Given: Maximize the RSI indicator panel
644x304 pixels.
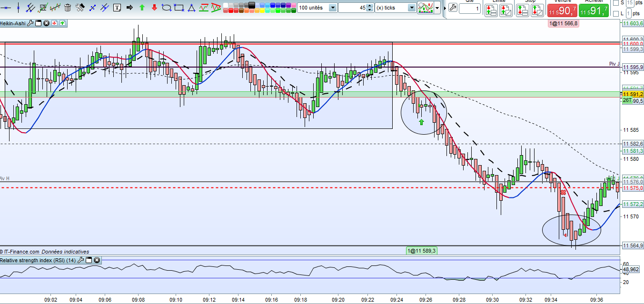Looking at the screenshot, I should pyautogui.click(x=89, y=260).
